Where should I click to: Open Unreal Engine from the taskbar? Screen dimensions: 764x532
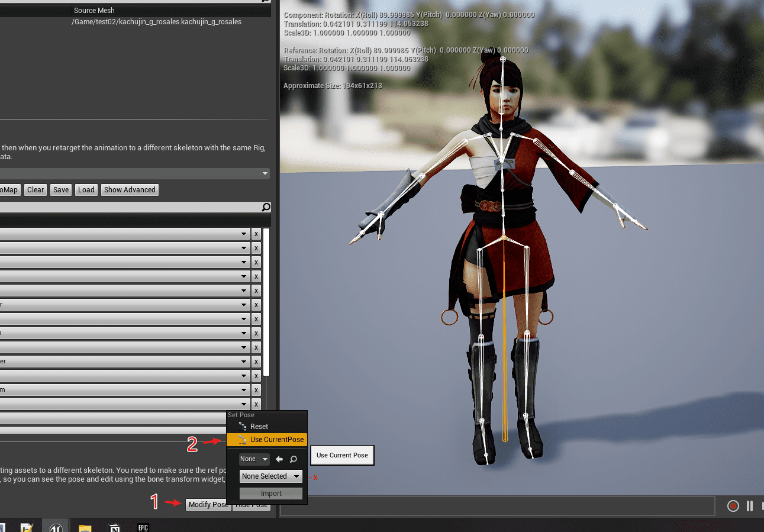tap(56, 527)
